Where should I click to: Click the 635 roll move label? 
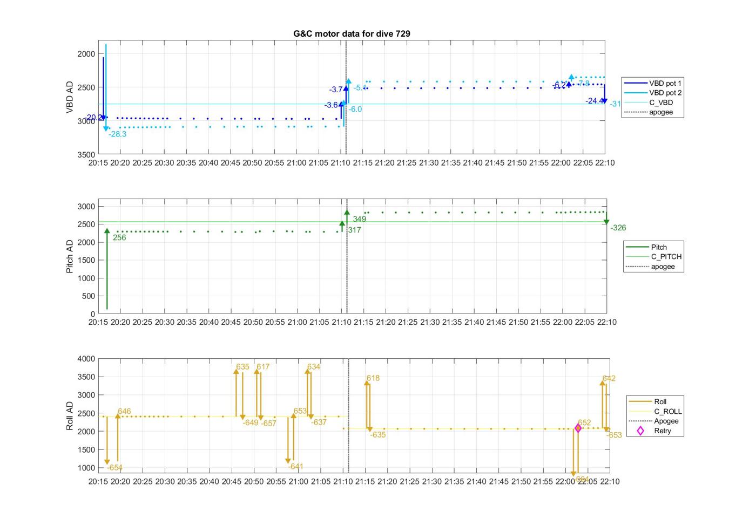click(x=242, y=367)
